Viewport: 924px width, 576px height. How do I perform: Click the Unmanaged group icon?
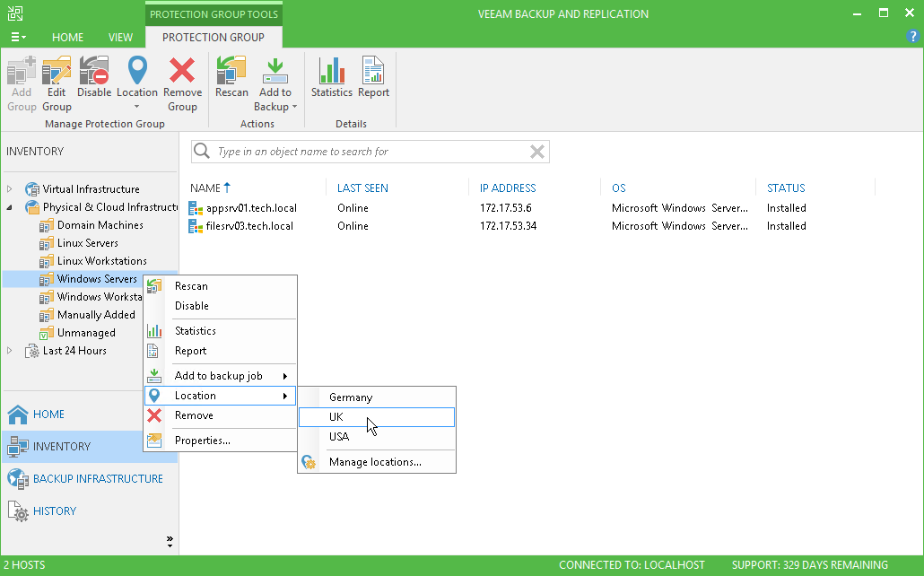click(47, 333)
